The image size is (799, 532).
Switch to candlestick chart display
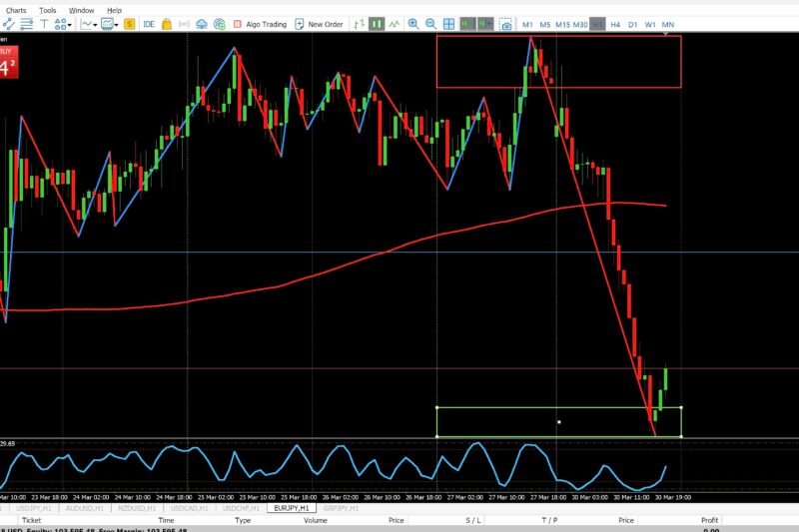point(377,24)
